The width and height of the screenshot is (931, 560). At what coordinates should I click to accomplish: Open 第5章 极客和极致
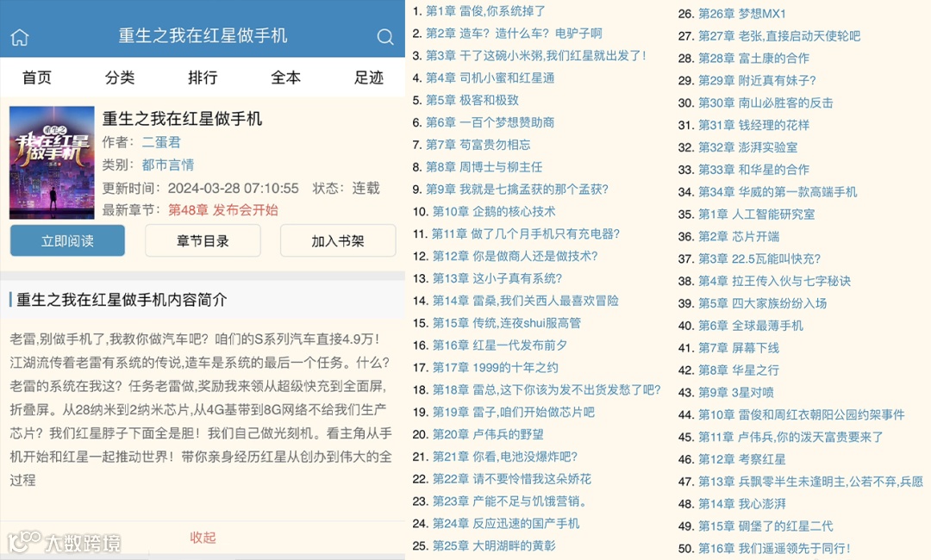(472, 100)
